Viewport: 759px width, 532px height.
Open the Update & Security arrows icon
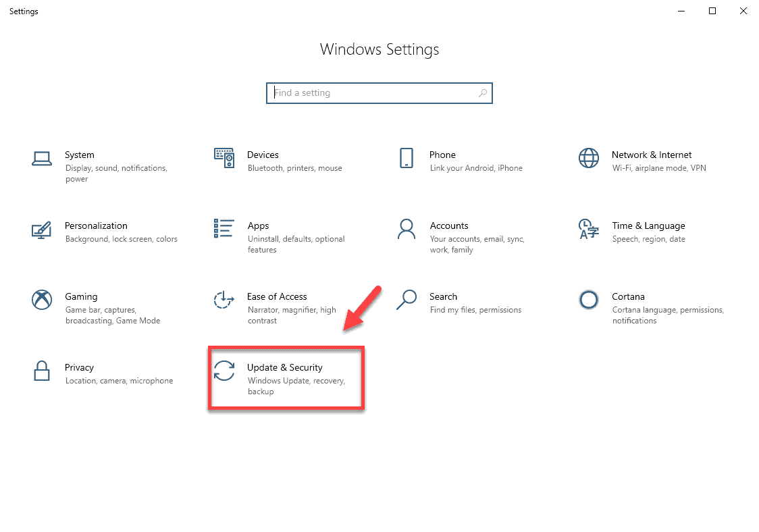pyautogui.click(x=224, y=371)
